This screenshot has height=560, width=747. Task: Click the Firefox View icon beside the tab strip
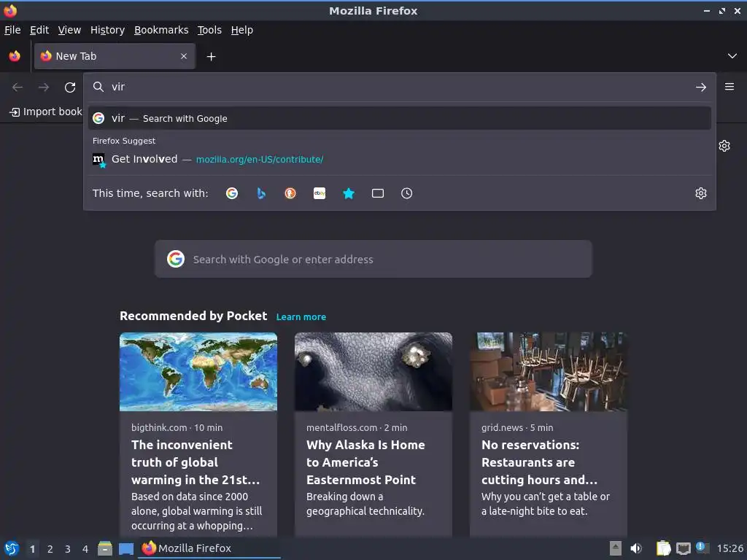pyautogui.click(x=15, y=56)
